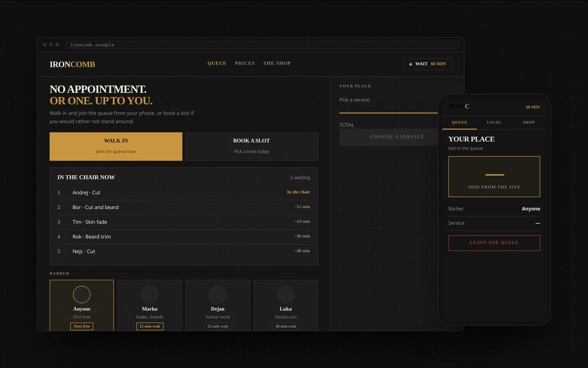Select Nejc · Cut queue row
This screenshot has width=588, height=368.
(x=184, y=251)
